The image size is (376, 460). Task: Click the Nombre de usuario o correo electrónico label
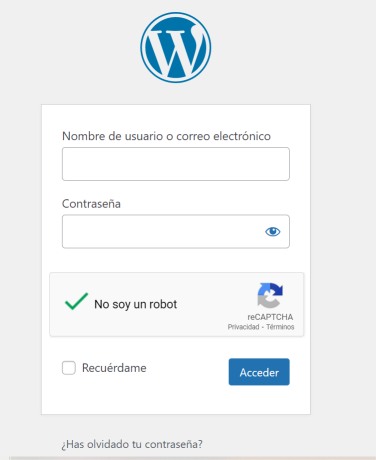click(x=166, y=136)
